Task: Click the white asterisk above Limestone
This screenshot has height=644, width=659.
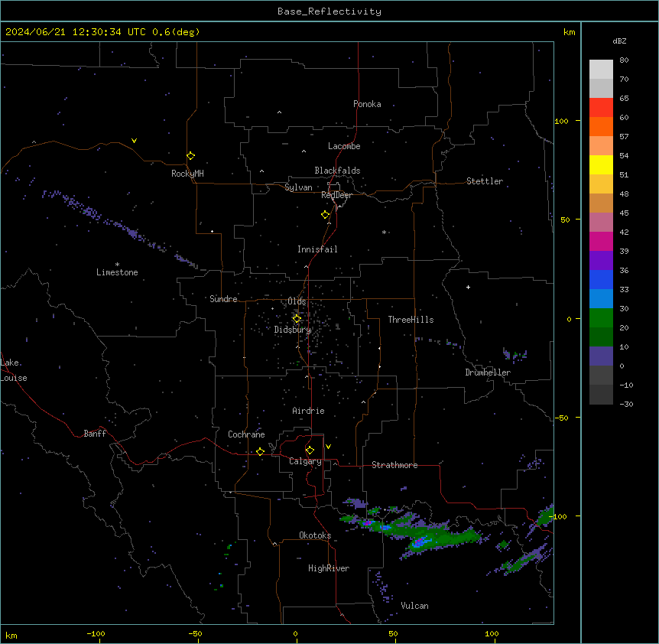Action: tap(117, 264)
